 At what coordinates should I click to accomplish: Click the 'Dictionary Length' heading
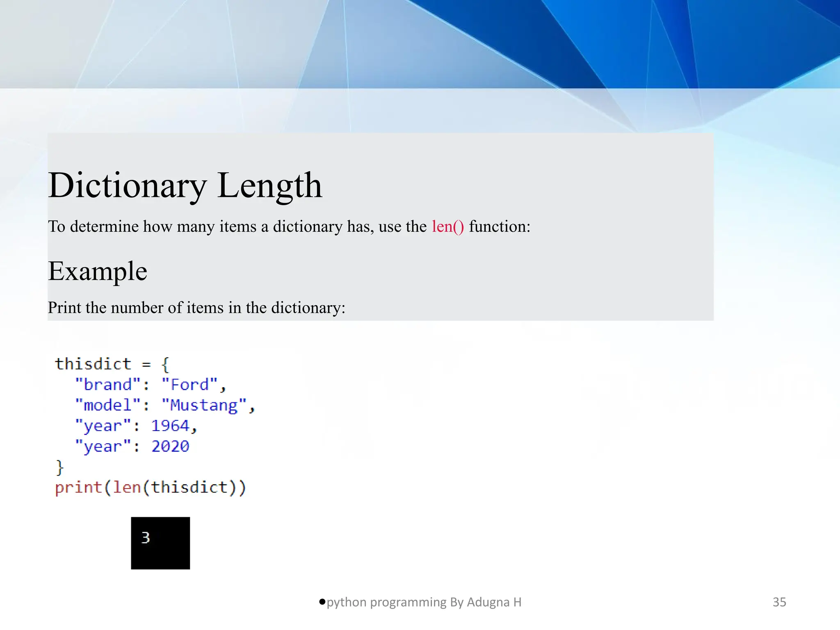[185, 186]
